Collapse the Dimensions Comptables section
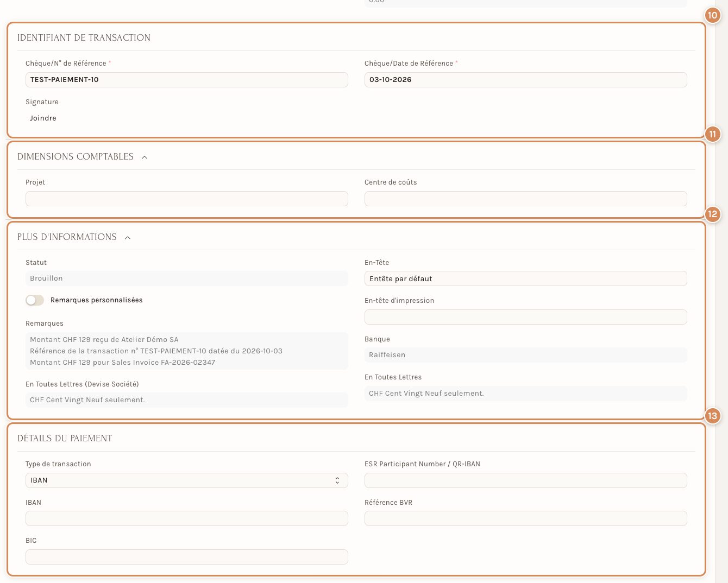 [x=145, y=157]
